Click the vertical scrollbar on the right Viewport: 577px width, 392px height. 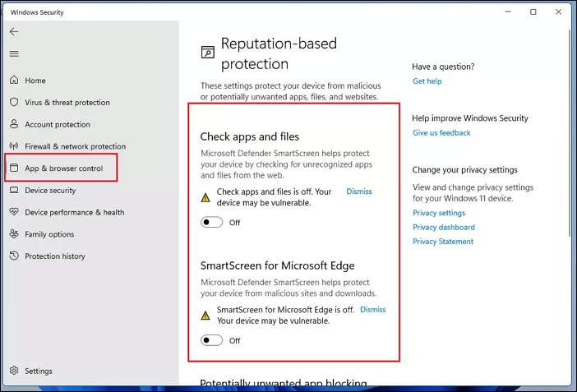point(570,132)
